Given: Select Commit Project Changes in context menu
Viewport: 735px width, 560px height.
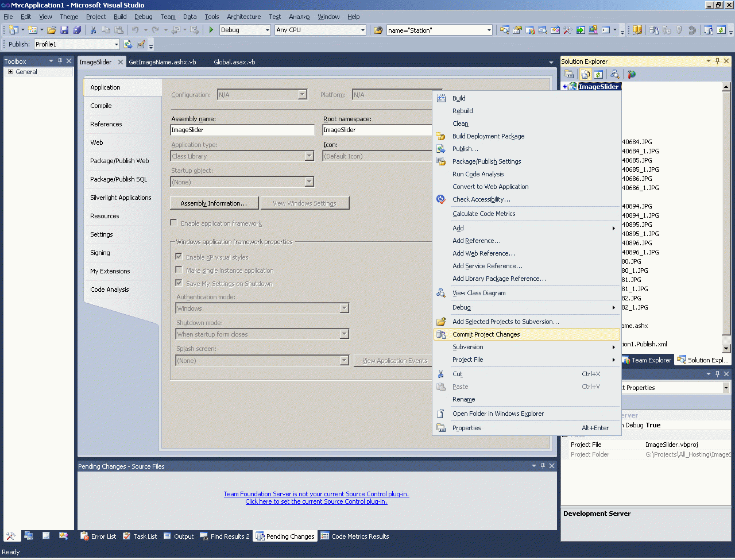Looking at the screenshot, I should (527, 334).
